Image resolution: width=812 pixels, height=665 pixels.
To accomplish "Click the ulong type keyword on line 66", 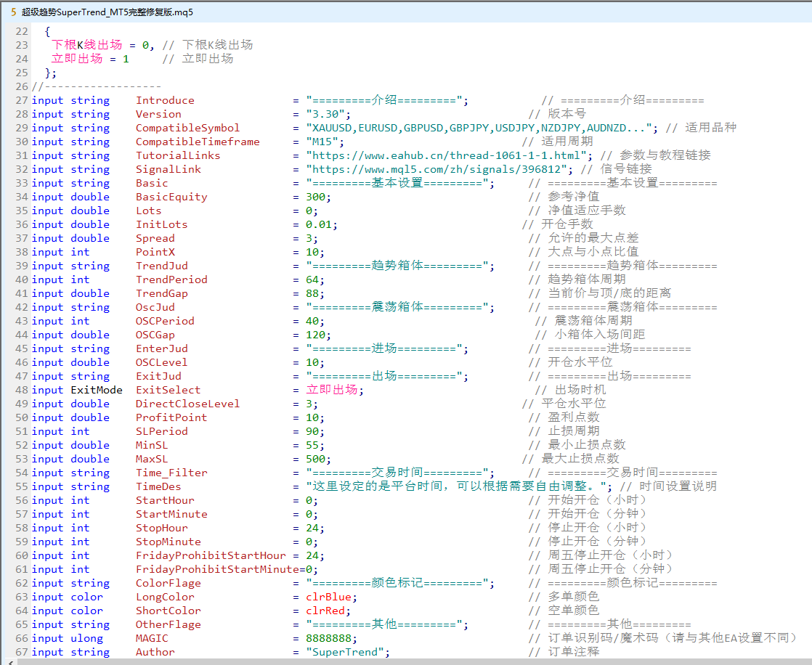I will [87, 639].
